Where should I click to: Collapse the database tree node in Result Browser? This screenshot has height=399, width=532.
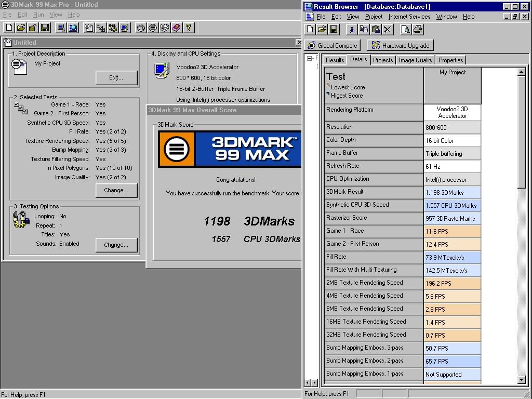coord(309,58)
